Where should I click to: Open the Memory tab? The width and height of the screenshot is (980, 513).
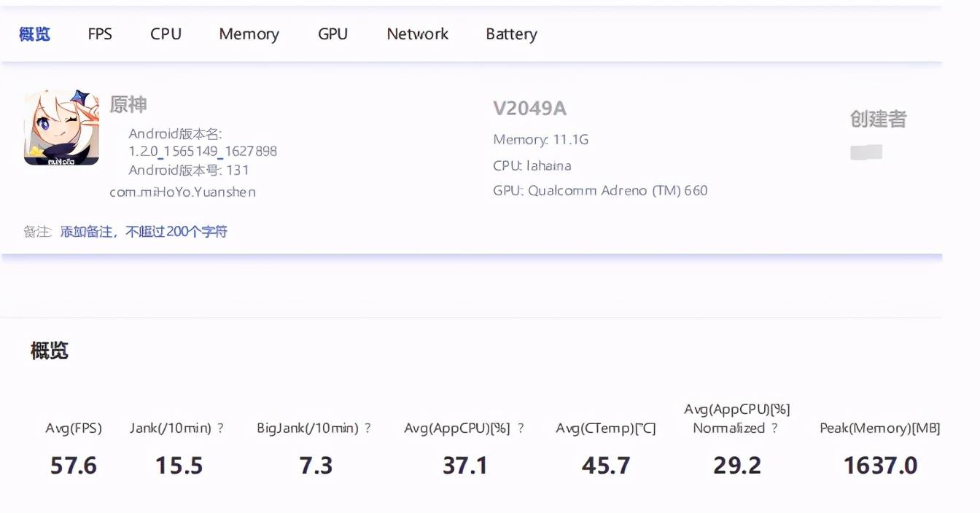tap(249, 34)
